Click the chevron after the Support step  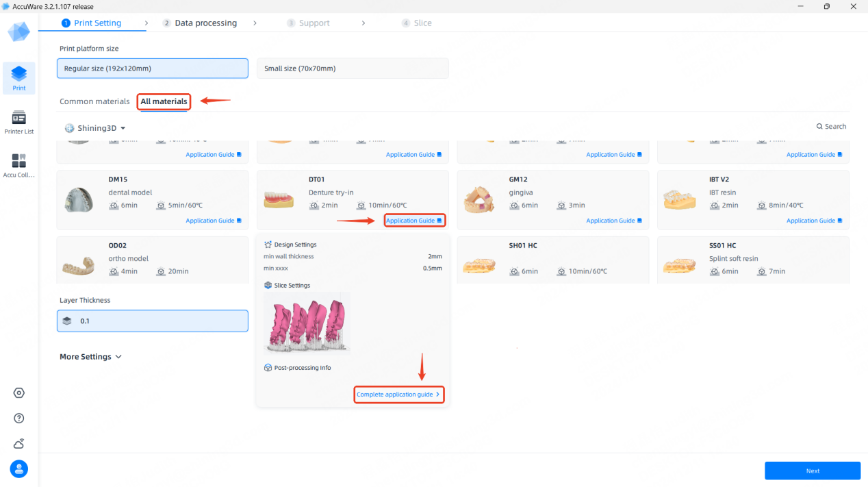pos(363,23)
